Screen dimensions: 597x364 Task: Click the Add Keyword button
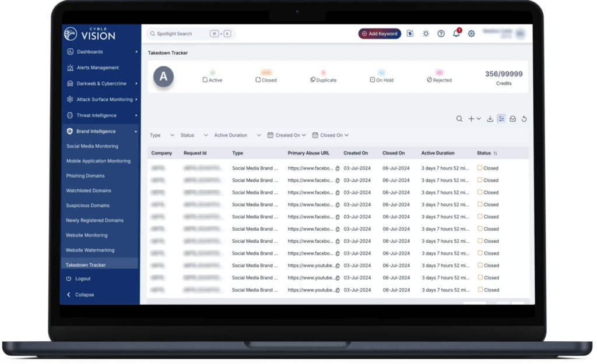click(380, 34)
